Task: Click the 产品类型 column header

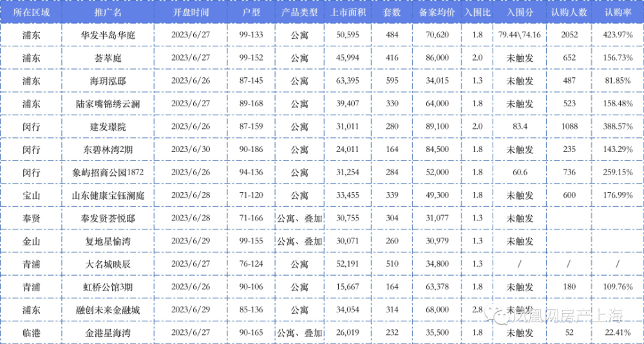Action: 299,12
